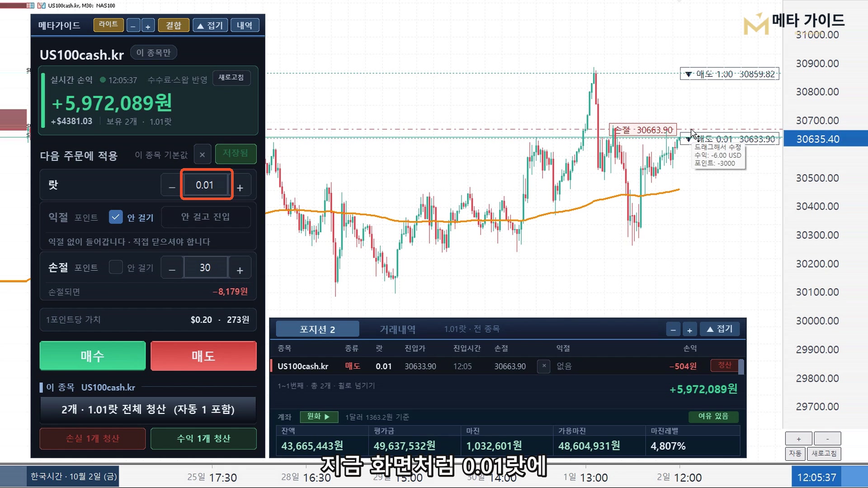Shrink the 메타가이드 panel with minus button
Image resolution: width=868 pixels, height=488 pixels.
(x=133, y=26)
